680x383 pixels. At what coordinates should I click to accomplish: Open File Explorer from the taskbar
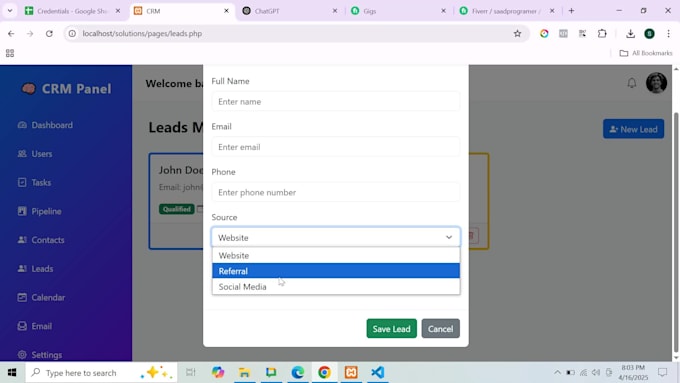pyautogui.click(x=244, y=373)
